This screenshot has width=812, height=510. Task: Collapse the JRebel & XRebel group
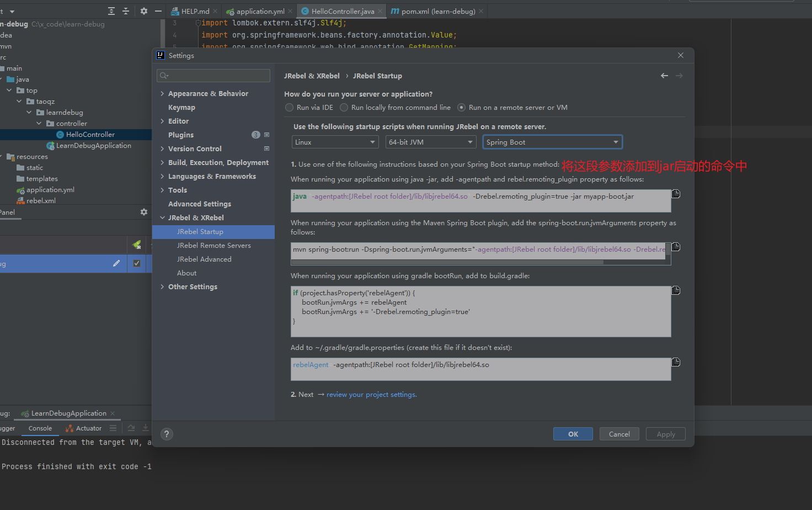point(162,217)
